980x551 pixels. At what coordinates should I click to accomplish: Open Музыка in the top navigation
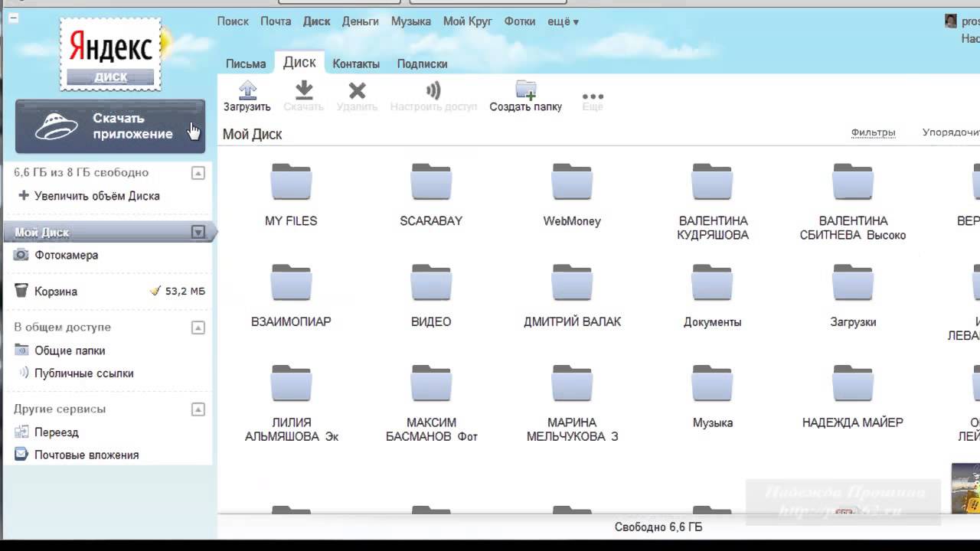tap(411, 21)
